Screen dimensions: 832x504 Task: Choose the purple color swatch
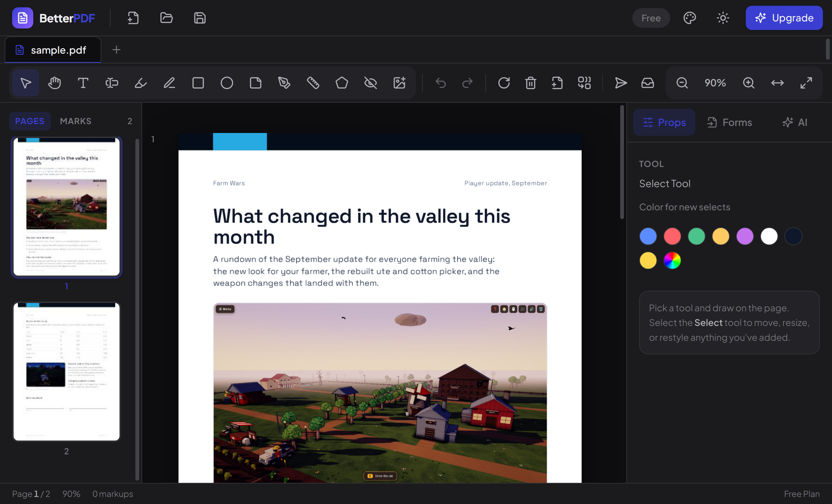pos(745,236)
